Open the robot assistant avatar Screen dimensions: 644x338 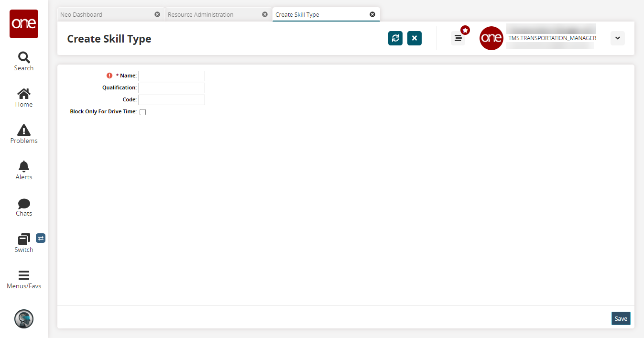[x=24, y=318]
